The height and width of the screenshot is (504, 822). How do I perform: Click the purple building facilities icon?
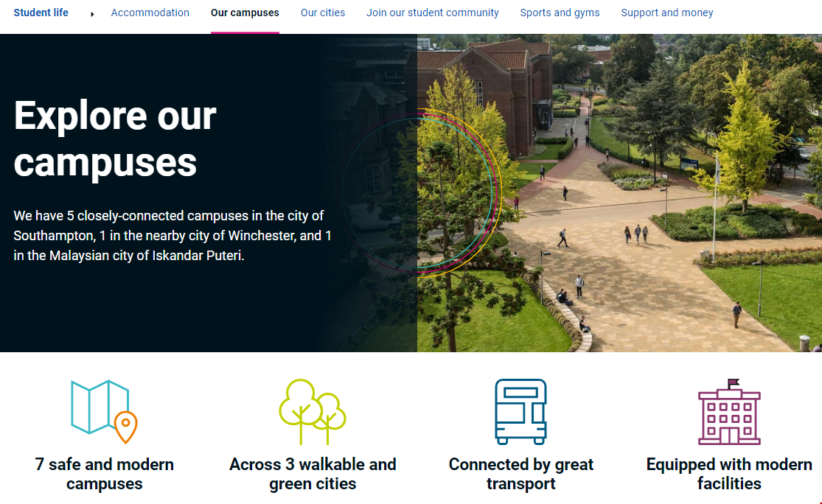click(x=729, y=411)
